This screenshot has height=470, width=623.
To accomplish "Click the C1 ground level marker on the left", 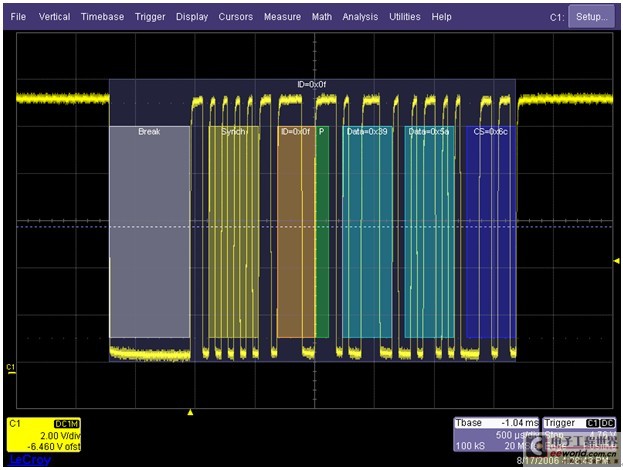I will tap(11, 369).
